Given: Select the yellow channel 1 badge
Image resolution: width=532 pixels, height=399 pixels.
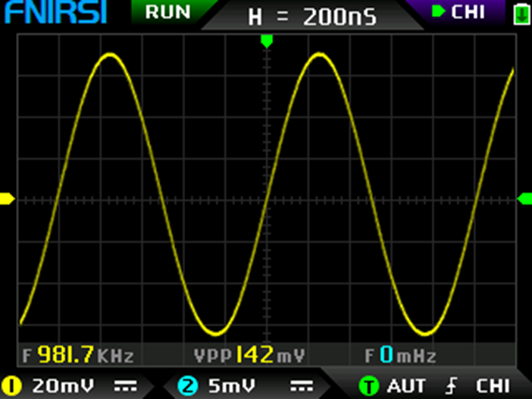Looking at the screenshot, I should [12, 385].
